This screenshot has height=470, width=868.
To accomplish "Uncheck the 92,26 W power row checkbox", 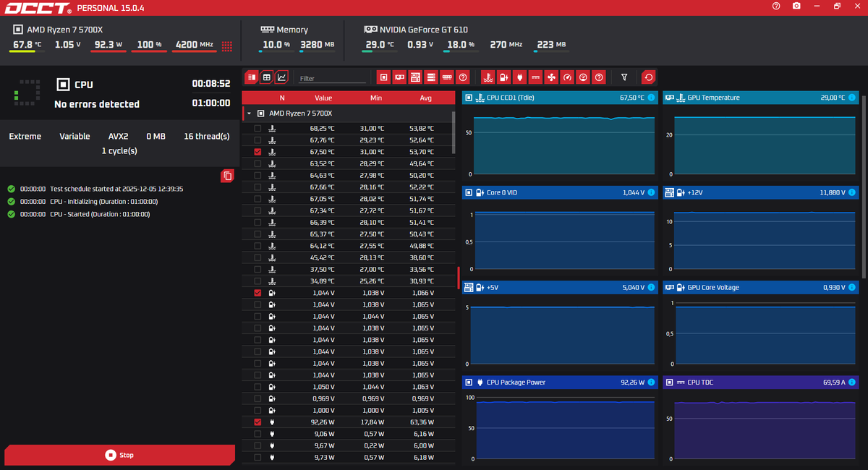I will click(258, 422).
